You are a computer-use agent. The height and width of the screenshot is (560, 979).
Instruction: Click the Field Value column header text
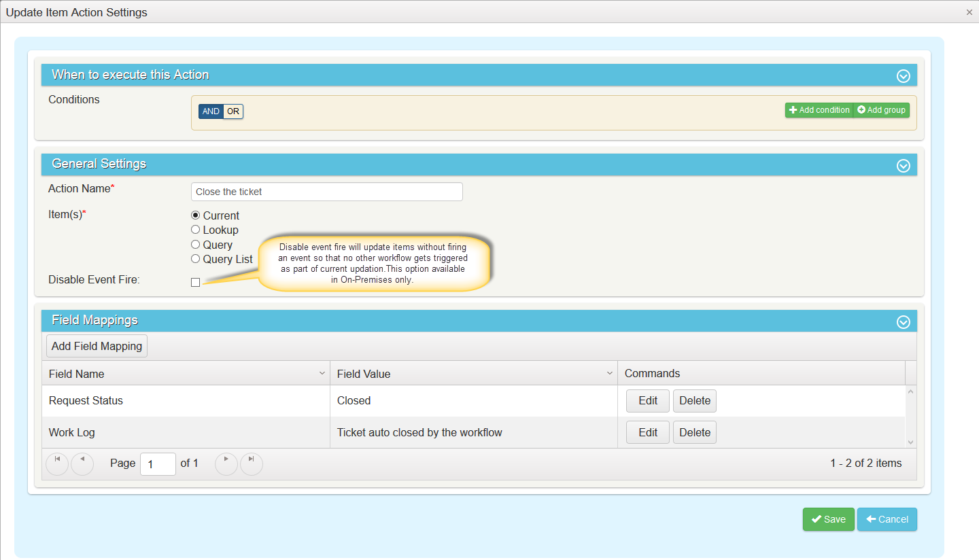coord(364,374)
